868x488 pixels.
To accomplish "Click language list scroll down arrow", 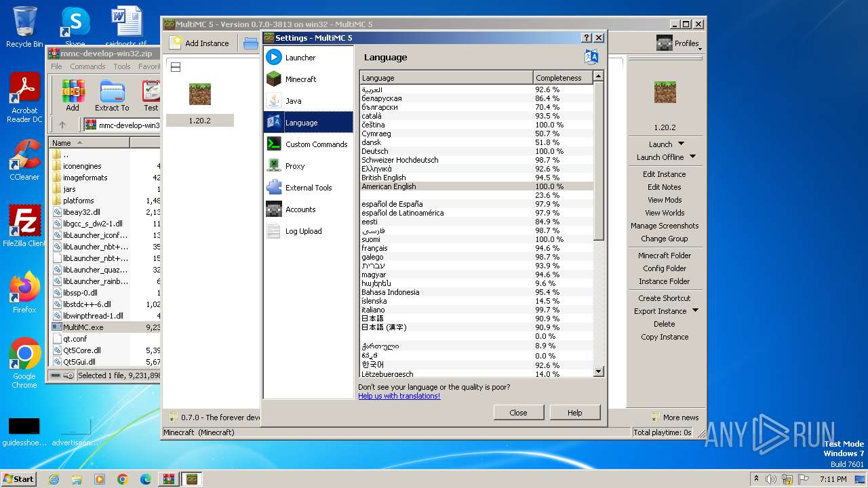I will coord(598,371).
